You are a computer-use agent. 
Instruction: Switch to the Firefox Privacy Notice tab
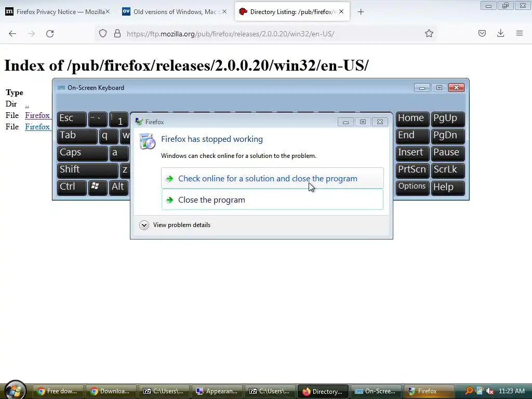point(58,12)
